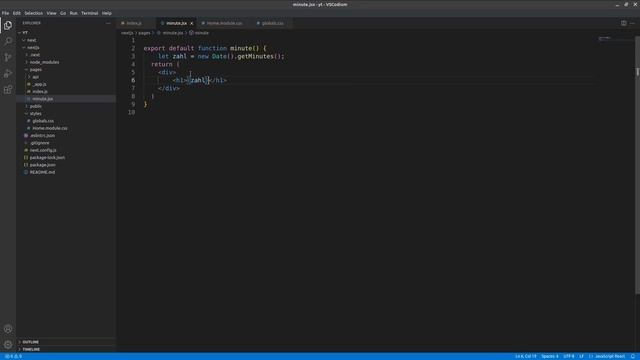Viewport: 640px width, 360px height.
Task: Collapse the nextjs folder
Action: click(33, 47)
